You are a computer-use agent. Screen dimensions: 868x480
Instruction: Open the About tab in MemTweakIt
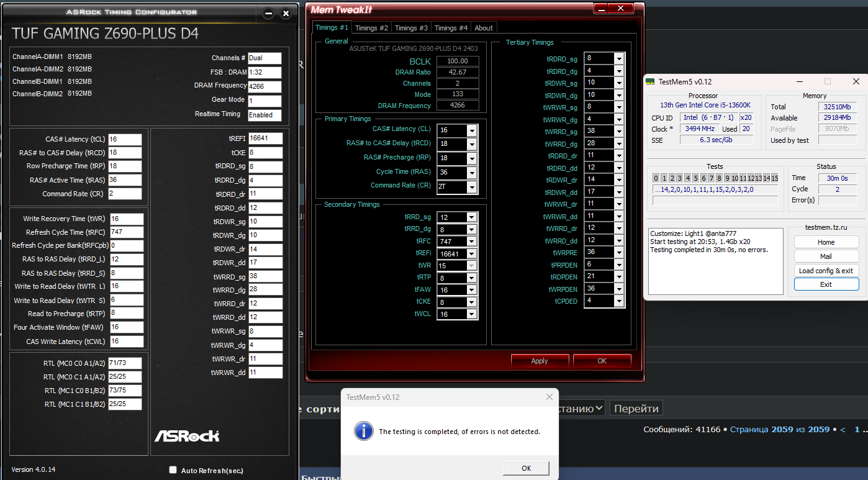(x=484, y=28)
